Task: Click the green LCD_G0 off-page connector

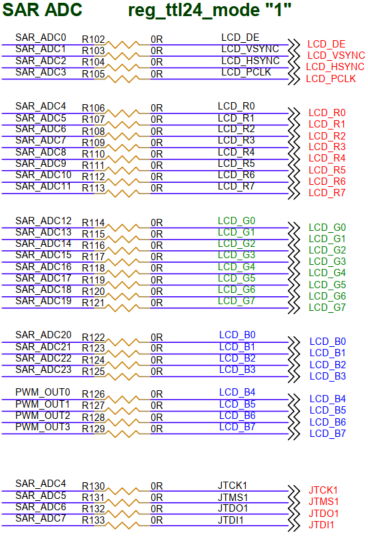Action: pyautogui.click(x=294, y=228)
